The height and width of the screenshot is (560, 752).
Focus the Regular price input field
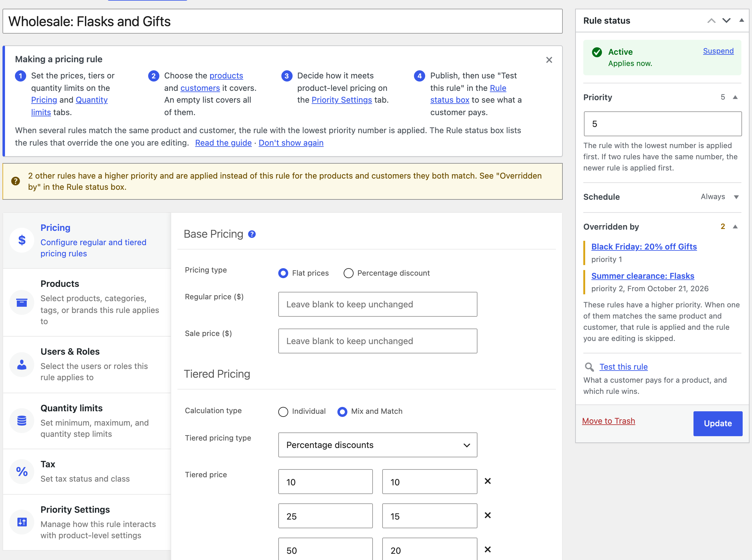[x=377, y=304]
